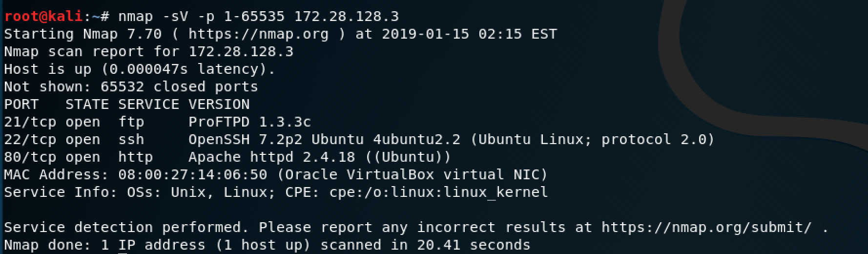Viewport: 868px width, 254px height.
Task: Click the 80/tcp port entry
Action: click(30, 157)
